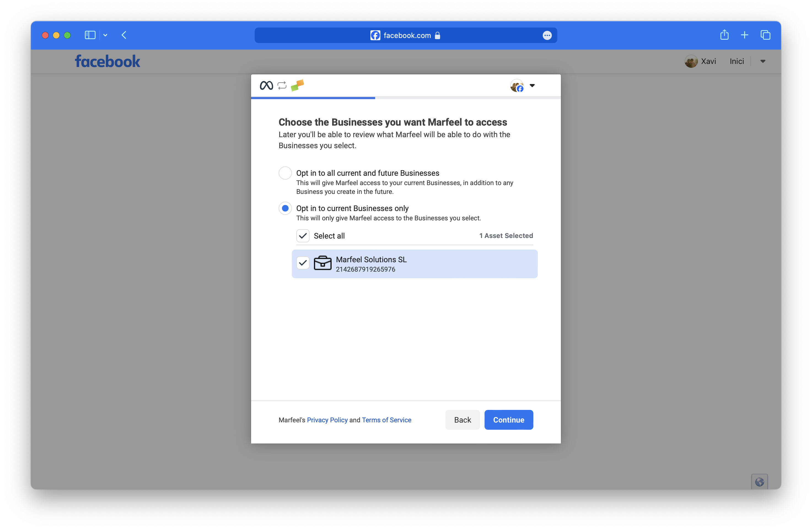The height and width of the screenshot is (530, 812).
Task: Click the Meta logo in the dialog
Action: [x=267, y=85]
